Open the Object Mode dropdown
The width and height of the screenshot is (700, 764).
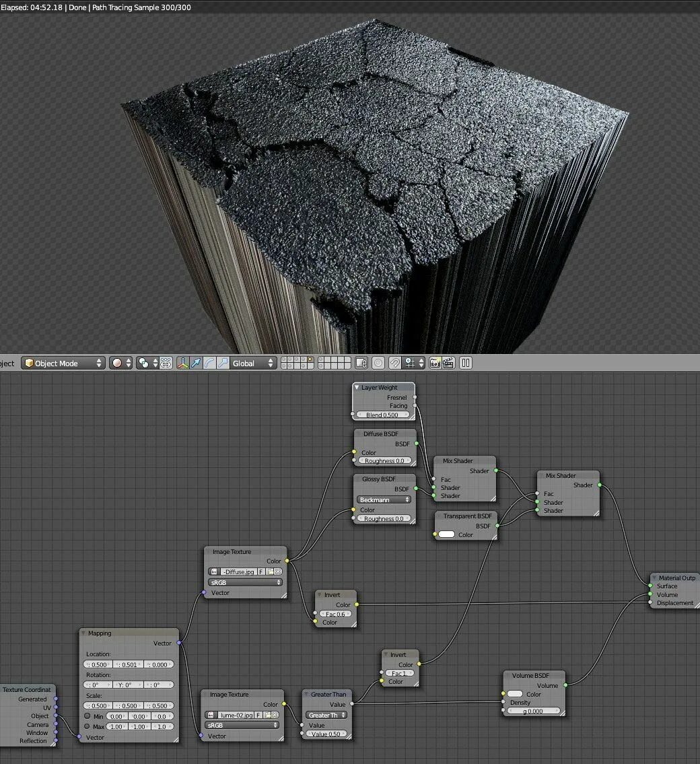pyautogui.click(x=63, y=363)
